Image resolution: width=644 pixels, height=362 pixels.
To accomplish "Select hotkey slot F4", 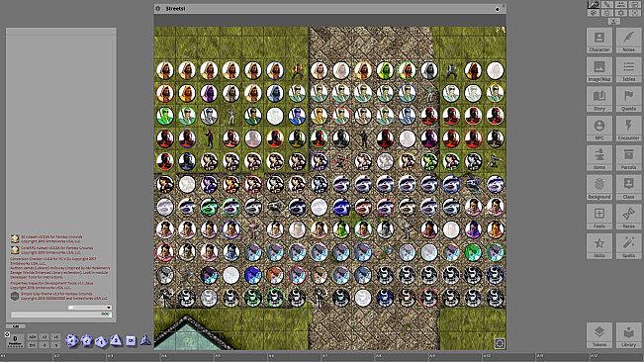I will (x=188, y=357).
